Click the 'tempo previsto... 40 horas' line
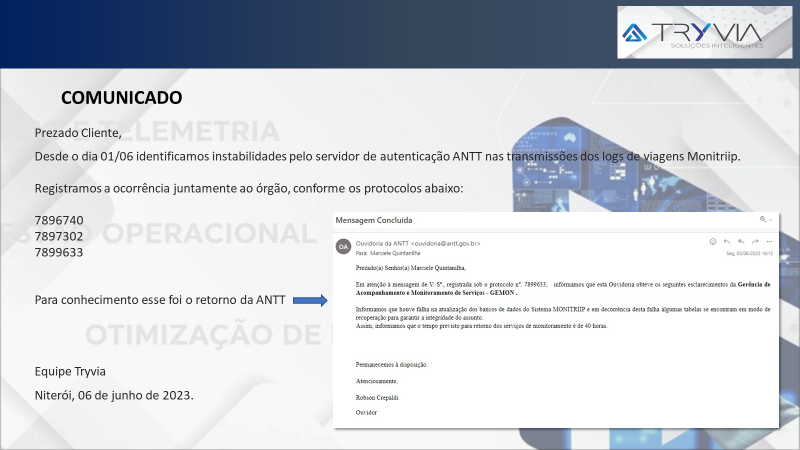The image size is (800, 450). (x=482, y=326)
